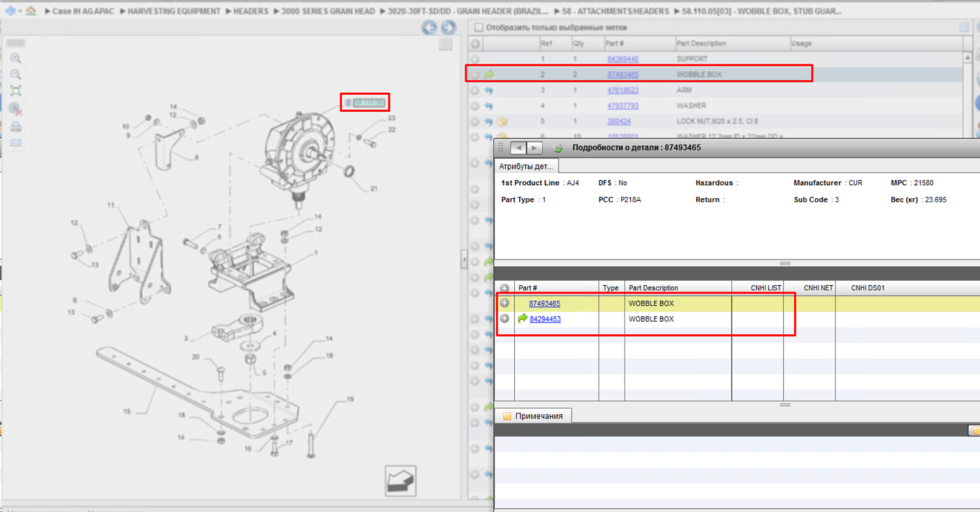Click the package box icon on the LOCK NUT row
The width and height of the screenshot is (980, 512).
point(502,122)
